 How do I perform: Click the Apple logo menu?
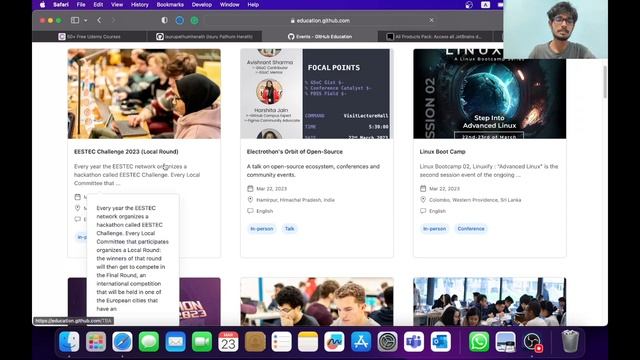[x=42, y=5]
